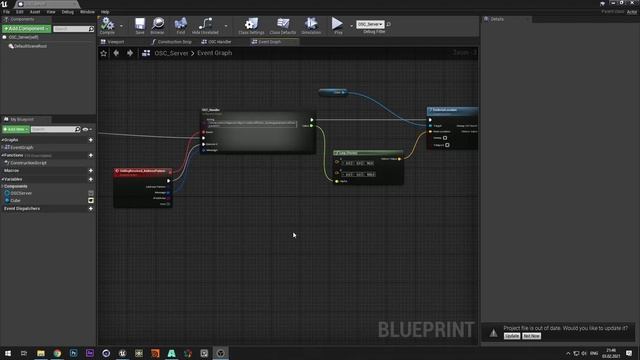Open the Asset menu
Image resolution: width=640 pixels, height=360 pixels.
pyautogui.click(x=35, y=12)
